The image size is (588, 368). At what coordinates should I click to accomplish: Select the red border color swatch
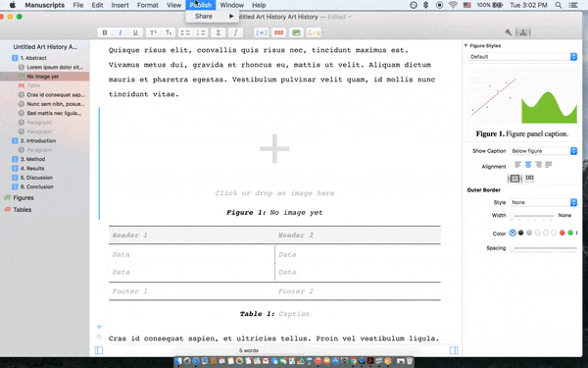[563, 233]
